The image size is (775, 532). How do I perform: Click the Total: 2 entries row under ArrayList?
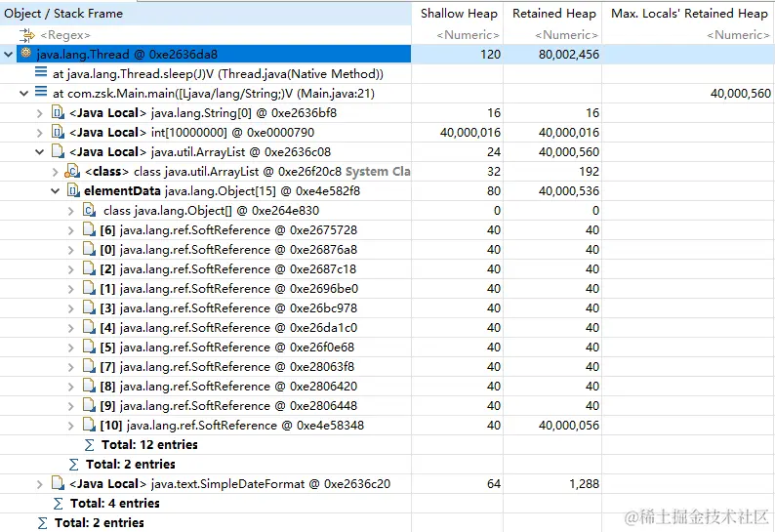click(x=131, y=465)
